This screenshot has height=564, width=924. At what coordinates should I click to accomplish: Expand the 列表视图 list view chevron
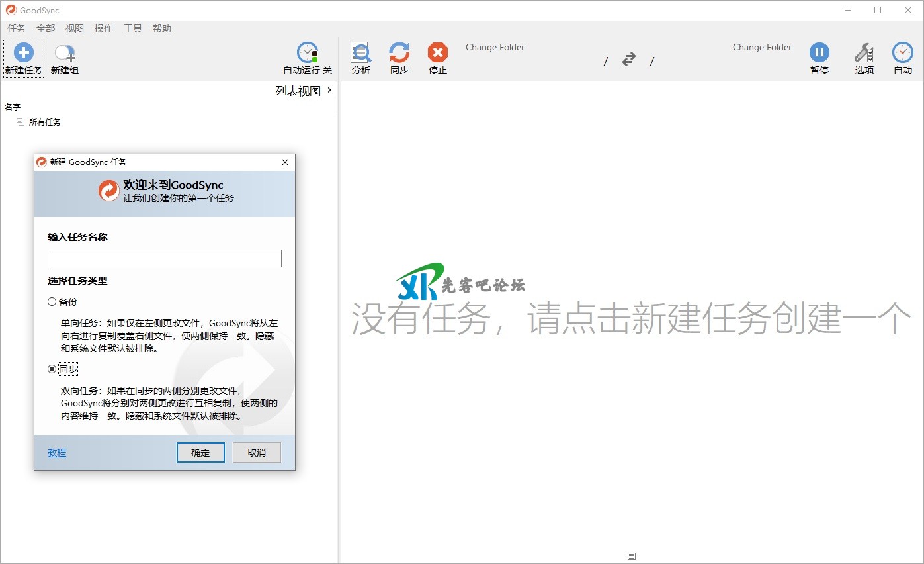click(329, 91)
